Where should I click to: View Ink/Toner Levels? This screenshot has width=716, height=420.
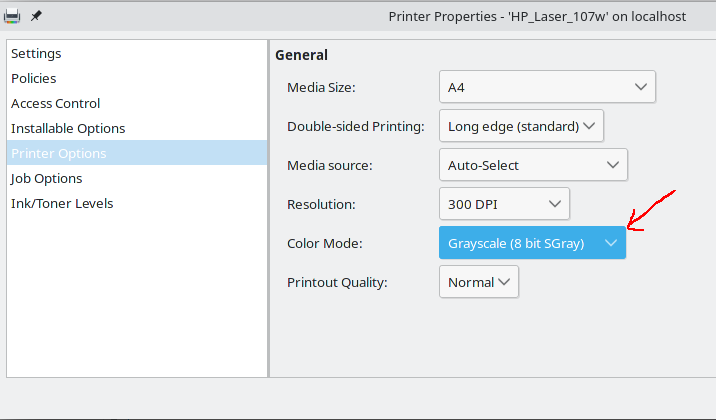62,203
